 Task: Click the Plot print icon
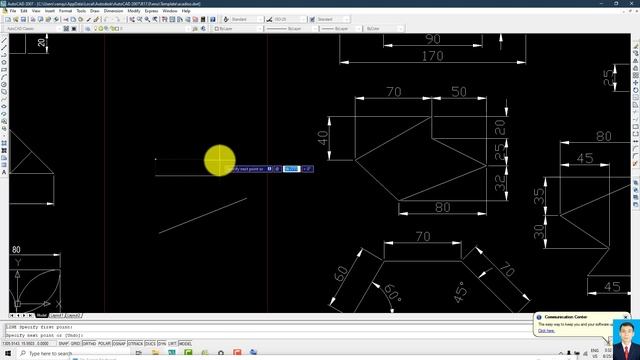33,20
